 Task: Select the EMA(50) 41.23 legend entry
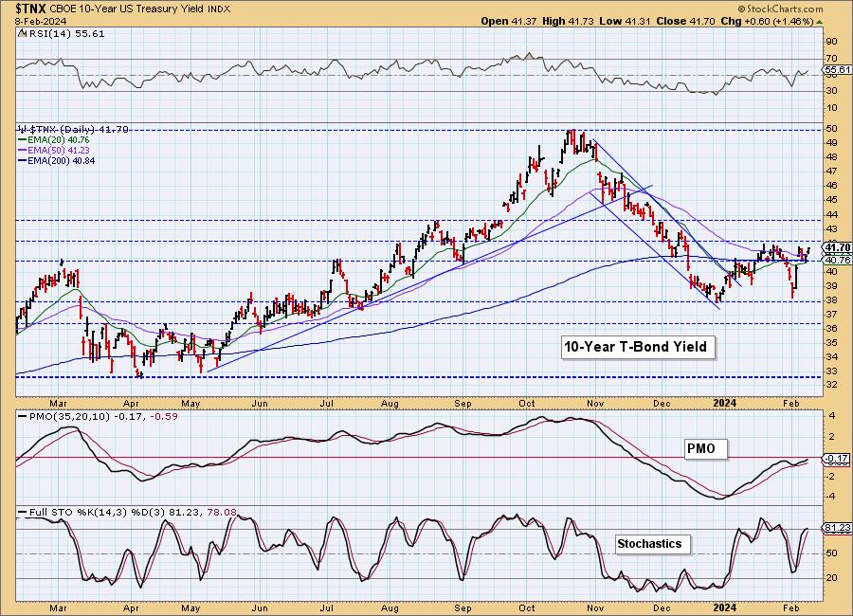tap(58, 150)
